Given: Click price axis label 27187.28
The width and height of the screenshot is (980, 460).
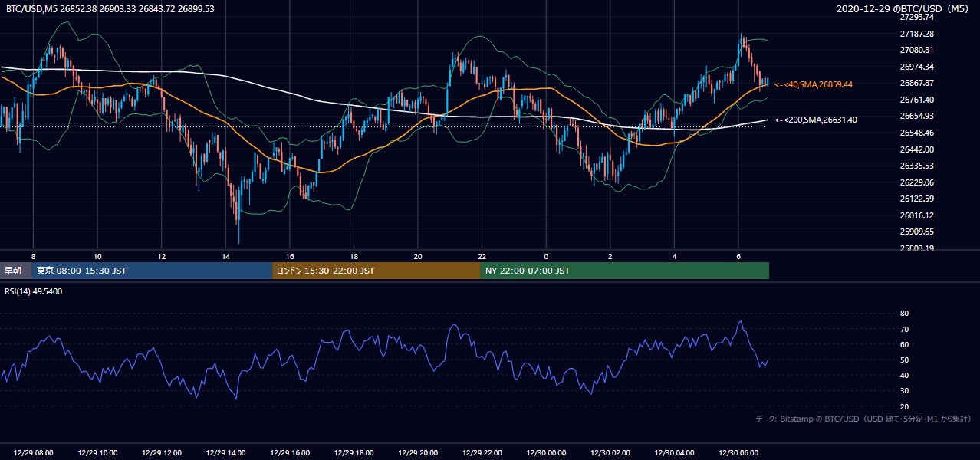Looking at the screenshot, I should point(916,34).
